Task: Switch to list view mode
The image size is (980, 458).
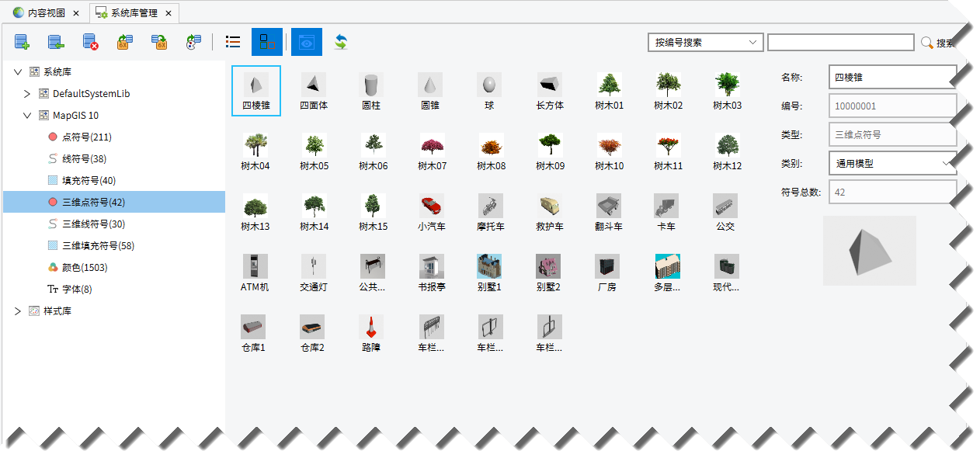Action: click(232, 42)
